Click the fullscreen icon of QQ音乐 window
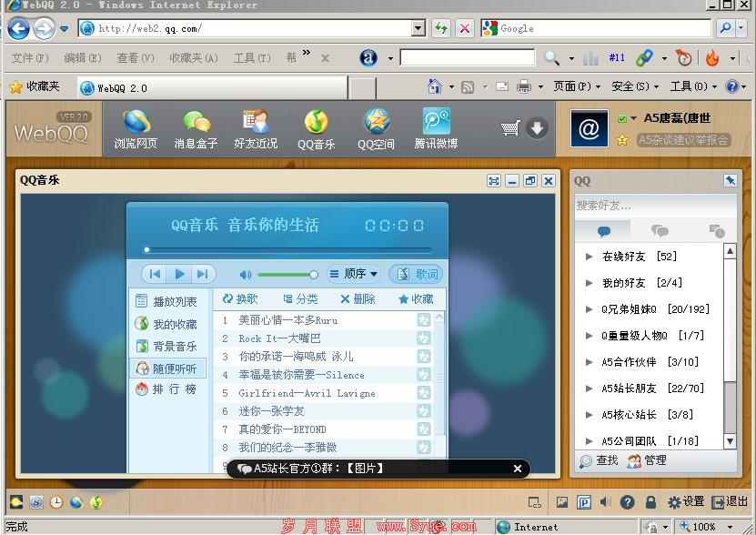The image size is (756, 535). pos(494,181)
